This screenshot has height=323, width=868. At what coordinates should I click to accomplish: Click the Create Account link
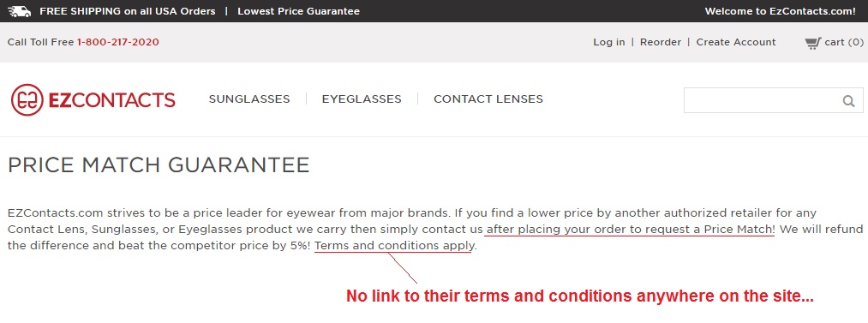pos(736,42)
